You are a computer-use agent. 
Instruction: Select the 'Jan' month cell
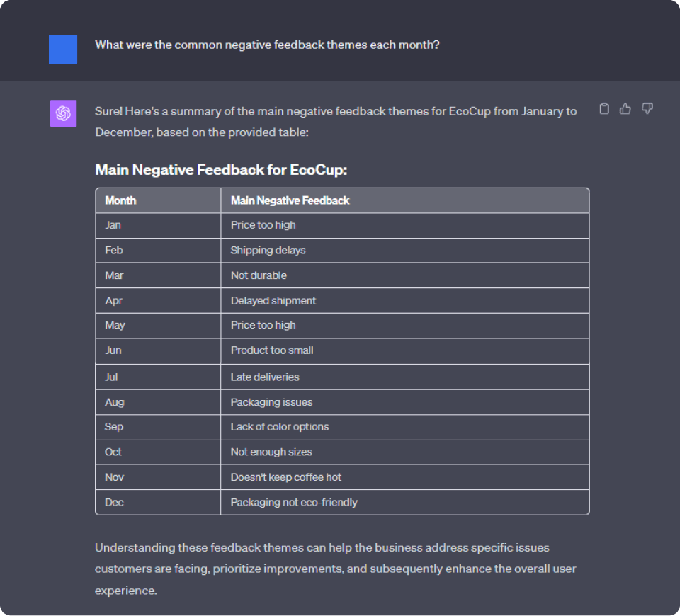point(158,225)
